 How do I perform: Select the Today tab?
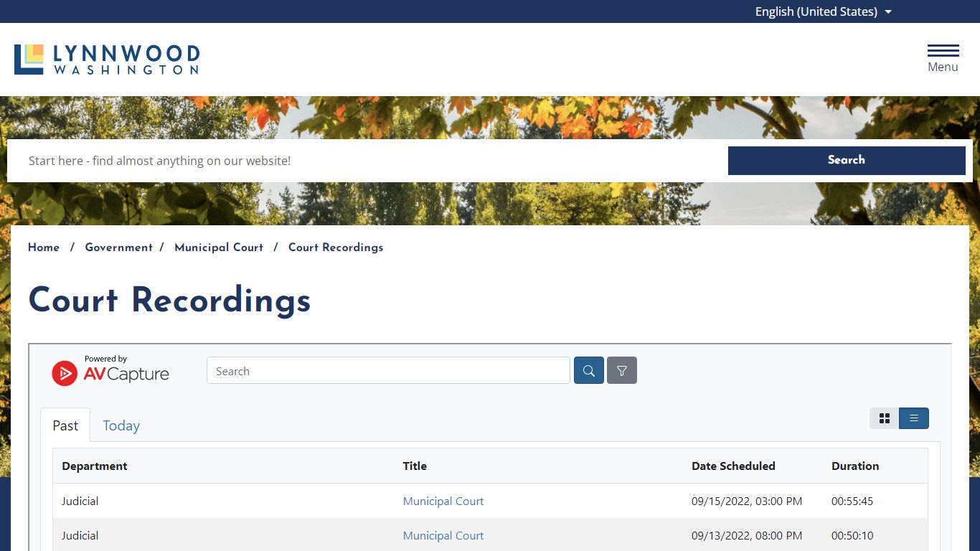[121, 425]
